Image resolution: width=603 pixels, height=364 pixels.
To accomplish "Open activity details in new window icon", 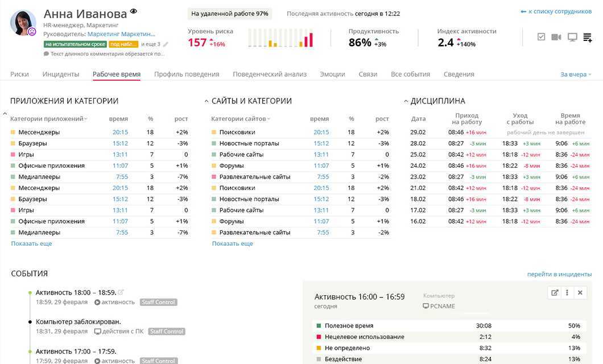I will tap(555, 292).
